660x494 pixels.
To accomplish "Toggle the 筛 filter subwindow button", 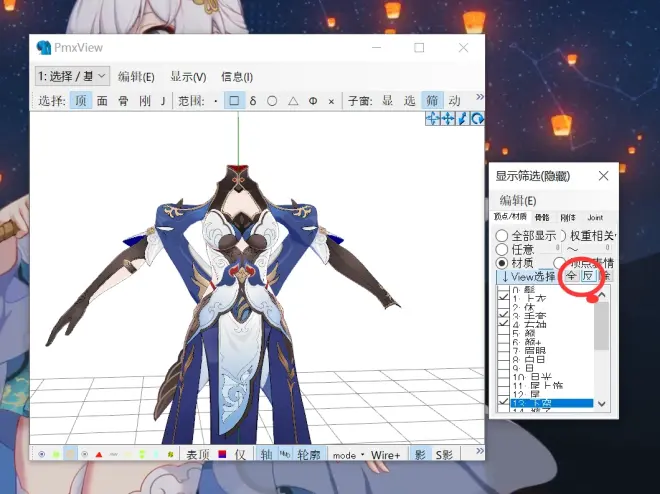I will pyautogui.click(x=432, y=101).
